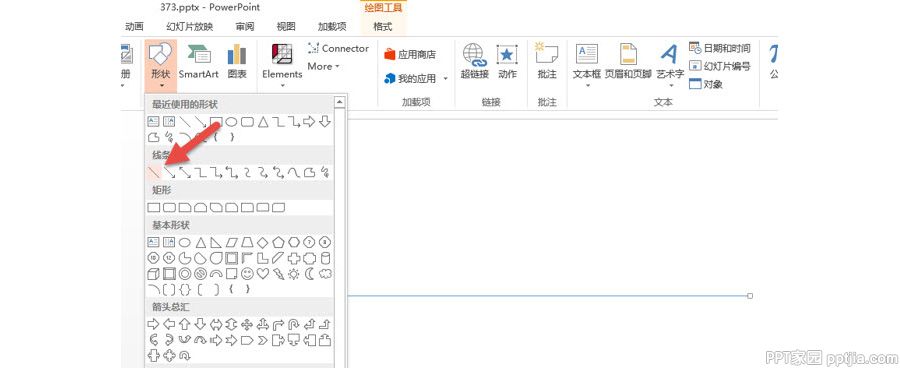Select the right triangle shape
Image resolution: width=900 pixels, height=368 pixels.
pos(216,242)
